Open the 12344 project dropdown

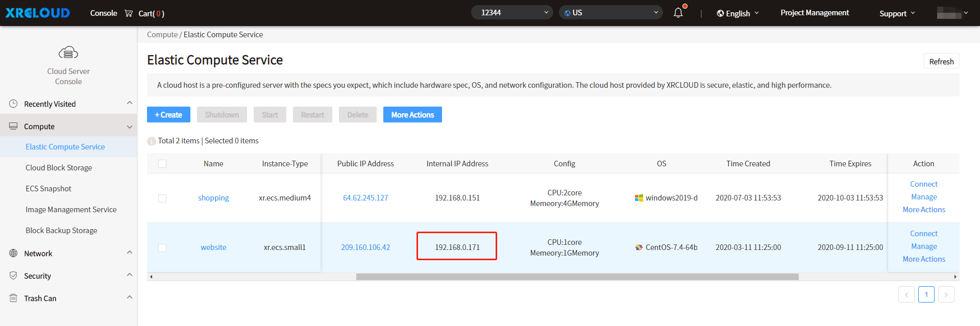[512, 12]
